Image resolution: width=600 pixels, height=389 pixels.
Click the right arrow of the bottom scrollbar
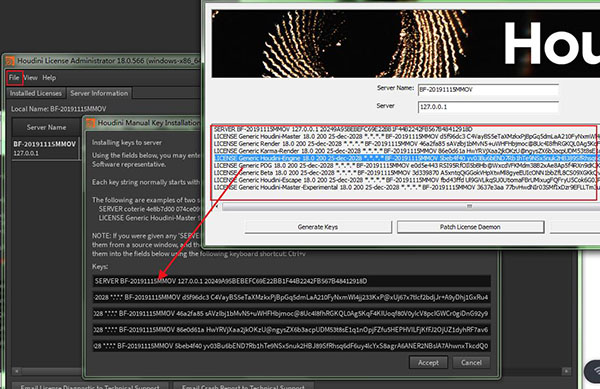click(x=566, y=371)
